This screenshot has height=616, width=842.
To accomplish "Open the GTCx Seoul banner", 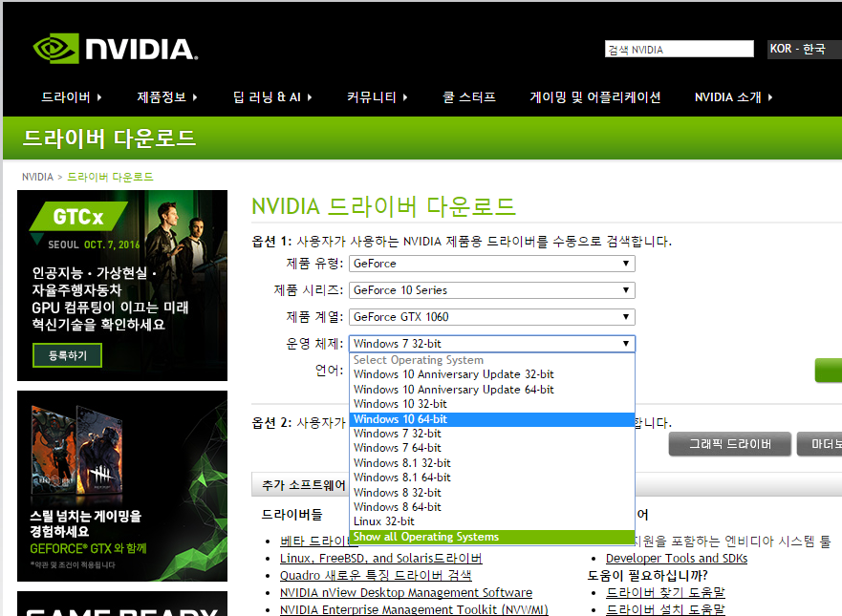I will point(122,286).
